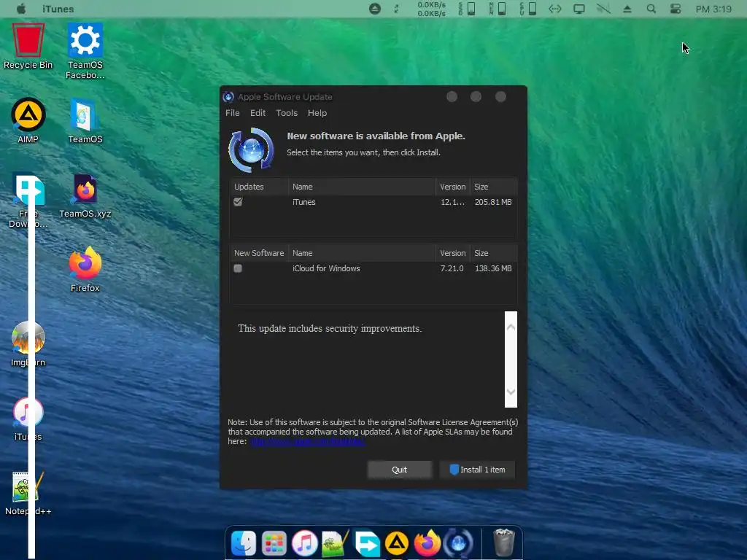Check the iCloud for Windows checkbox
This screenshot has height=560, width=747.
click(238, 268)
